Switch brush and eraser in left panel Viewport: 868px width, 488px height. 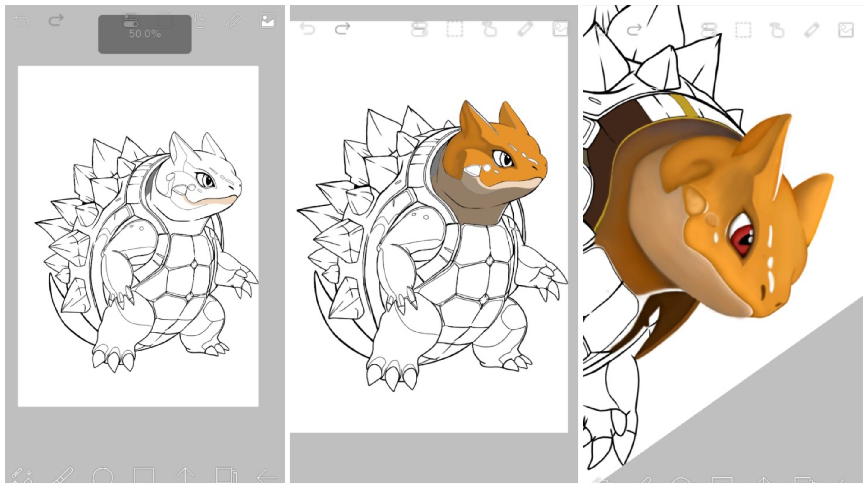pyautogui.click(x=22, y=475)
